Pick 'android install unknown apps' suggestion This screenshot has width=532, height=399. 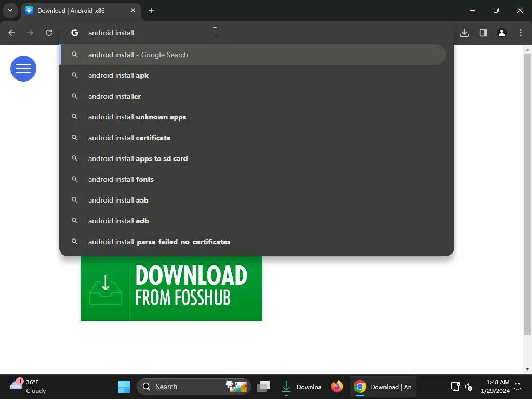pos(253,117)
